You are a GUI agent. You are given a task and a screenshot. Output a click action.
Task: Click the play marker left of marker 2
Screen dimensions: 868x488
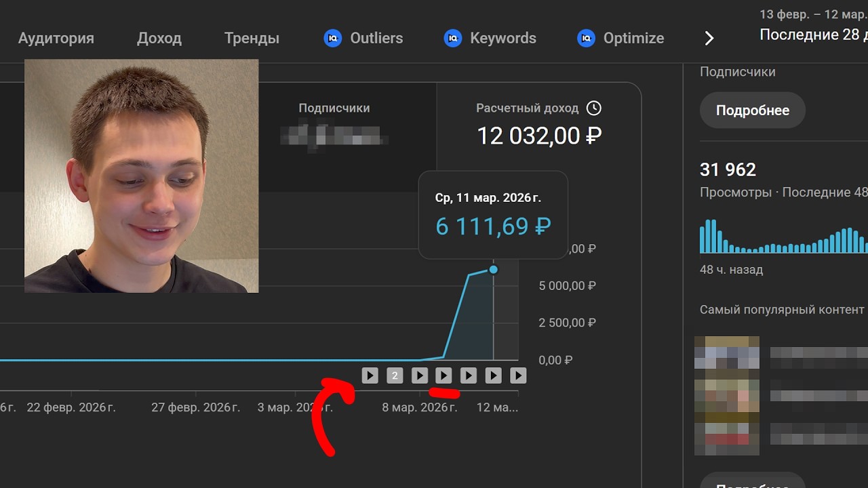pyautogui.click(x=370, y=375)
